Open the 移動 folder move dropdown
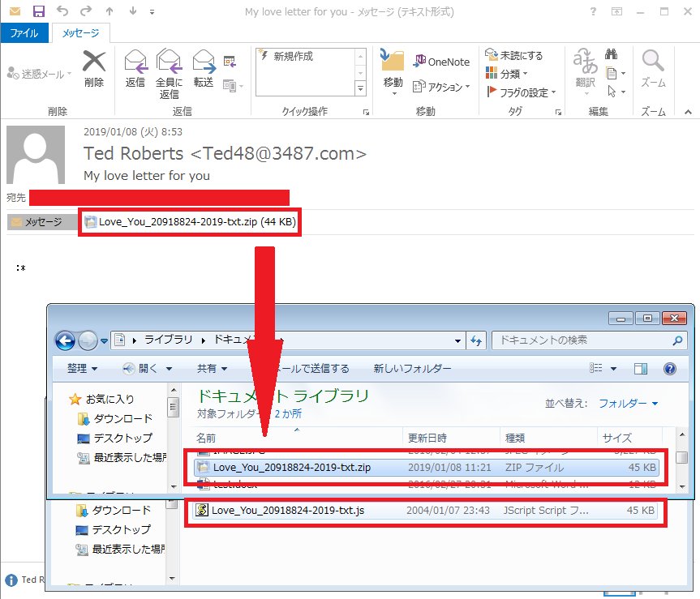Screen dimensions: 700x599 point(393,74)
